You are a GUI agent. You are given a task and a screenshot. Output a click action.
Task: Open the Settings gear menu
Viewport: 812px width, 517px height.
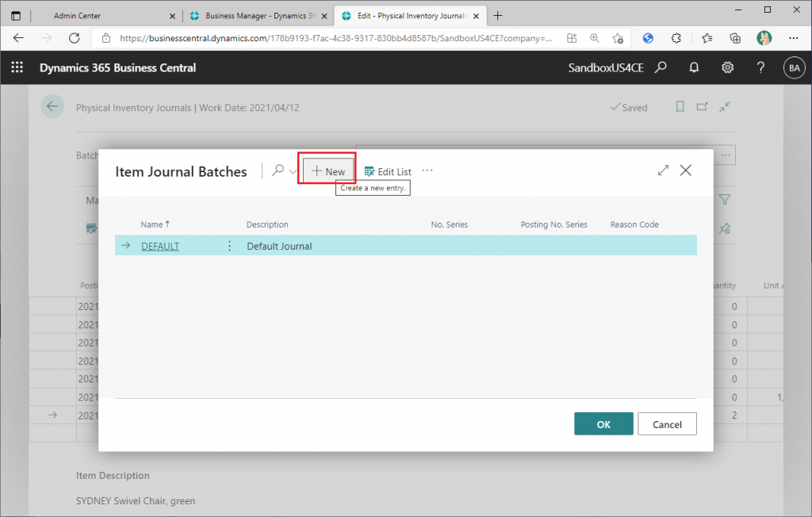(x=728, y=67)
